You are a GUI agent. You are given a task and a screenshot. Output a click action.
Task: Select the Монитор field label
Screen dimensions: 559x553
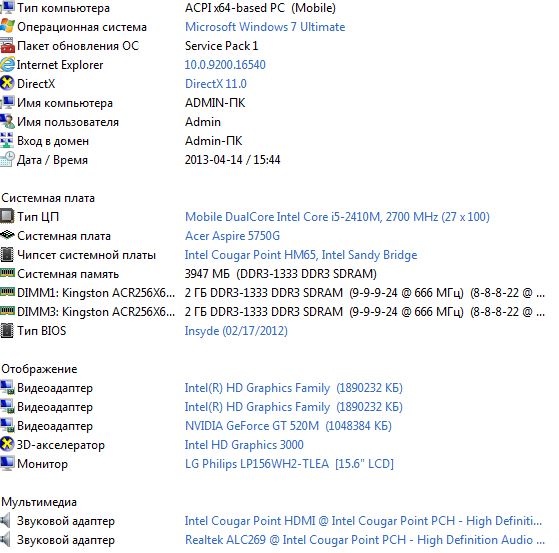(x=42, y=464)
